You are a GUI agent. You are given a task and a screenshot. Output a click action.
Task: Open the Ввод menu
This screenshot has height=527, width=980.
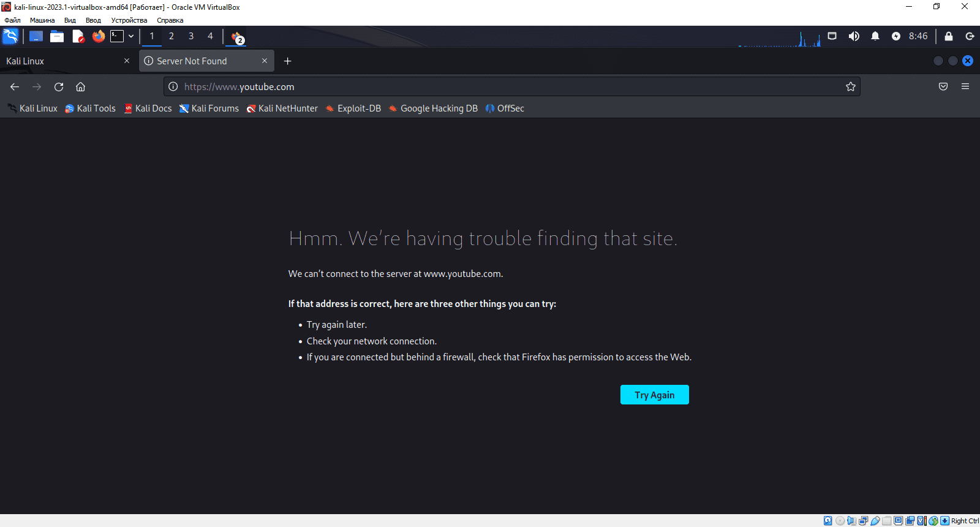point(93,20)
